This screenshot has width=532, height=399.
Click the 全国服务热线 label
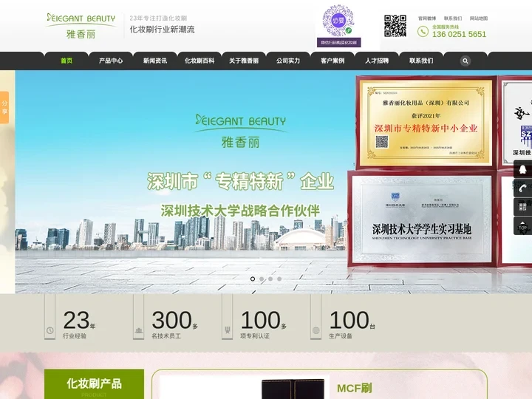point(445,27)
